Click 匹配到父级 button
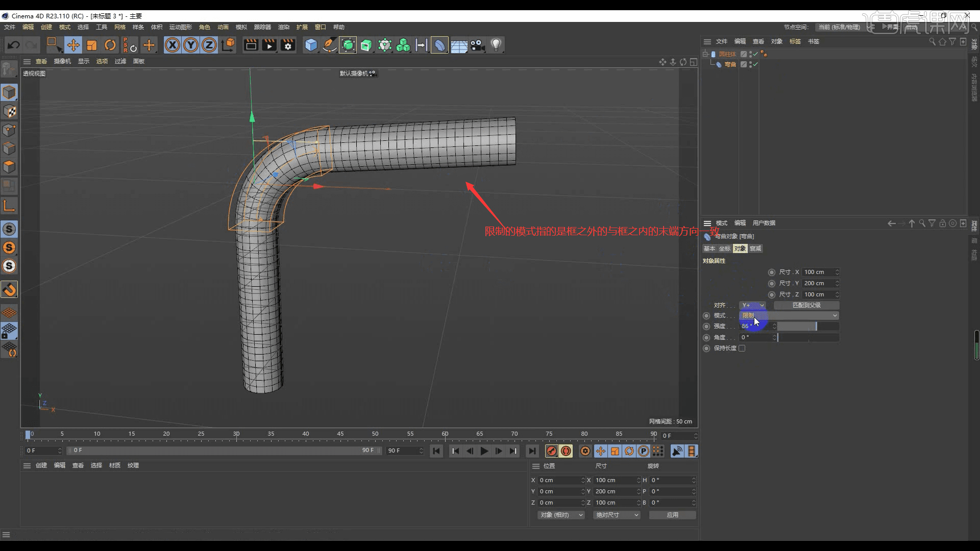 click(x=806, y=305)
